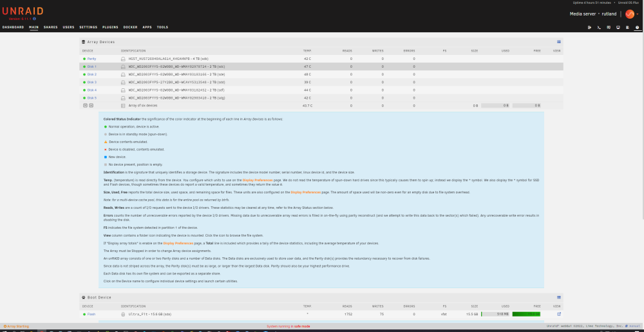Open the SHARES menu
The height and width of the screenshot is (332, 644).
[x=50, y=27]
